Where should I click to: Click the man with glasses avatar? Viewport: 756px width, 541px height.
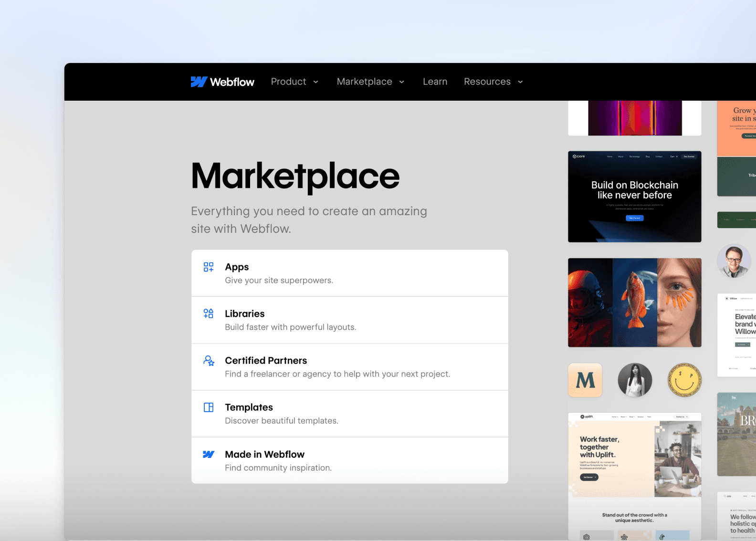click(x=734, y=261)
